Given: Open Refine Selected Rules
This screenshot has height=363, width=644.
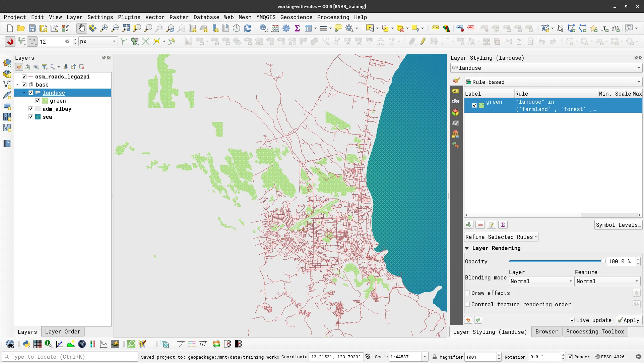Looking at the screenshot, I should click(x=500, y=237).
